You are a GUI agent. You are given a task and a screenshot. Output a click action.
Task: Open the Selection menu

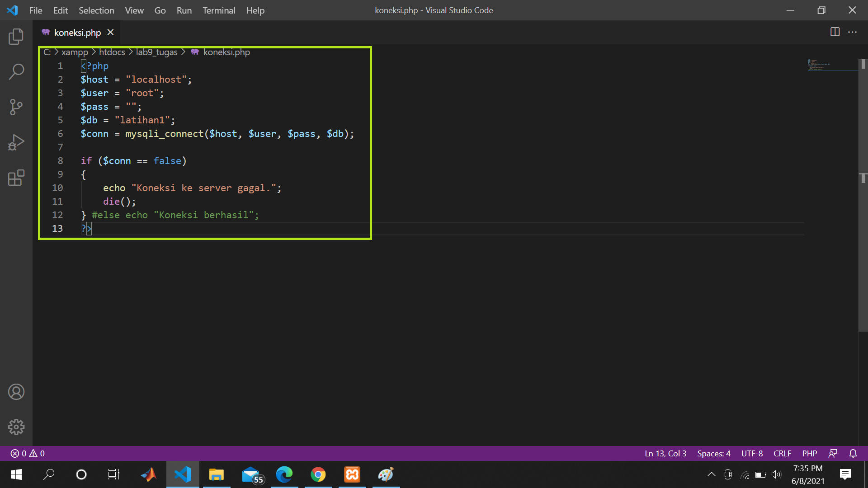(x=96, y=10)
